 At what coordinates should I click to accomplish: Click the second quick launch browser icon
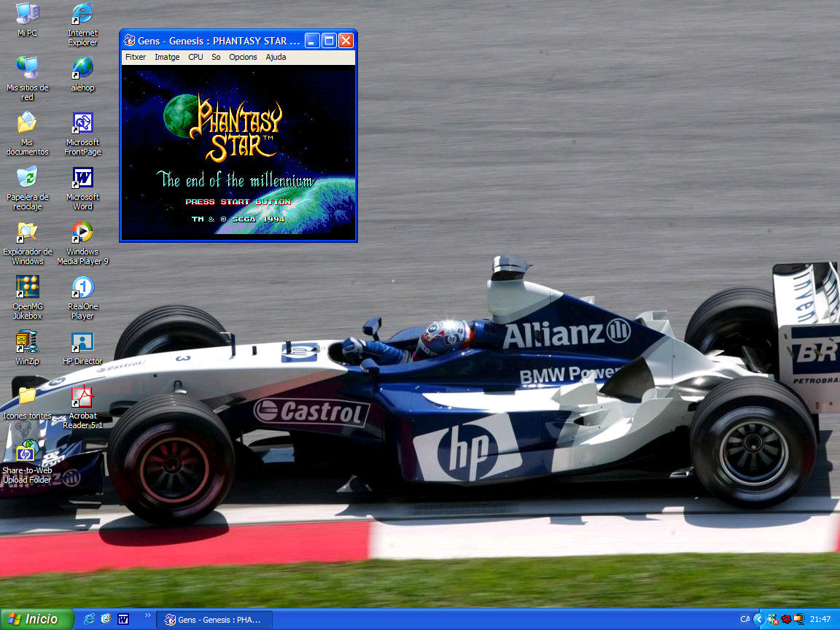tap(106, 619)
